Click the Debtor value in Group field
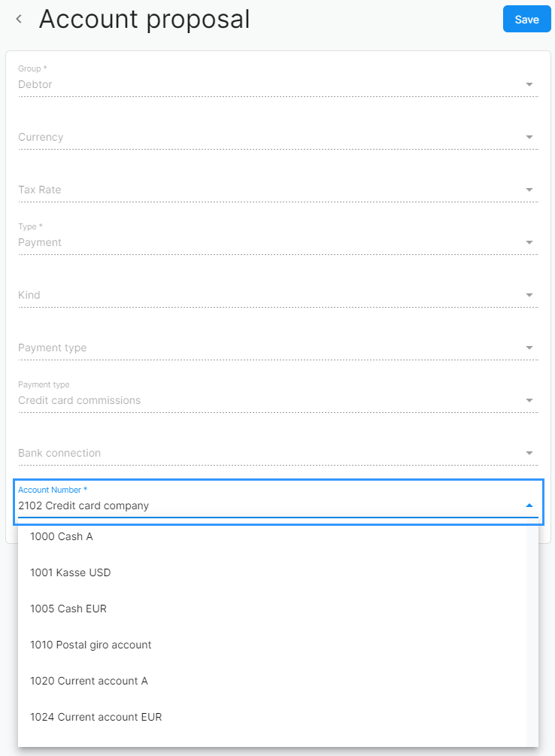 (35, 84)
